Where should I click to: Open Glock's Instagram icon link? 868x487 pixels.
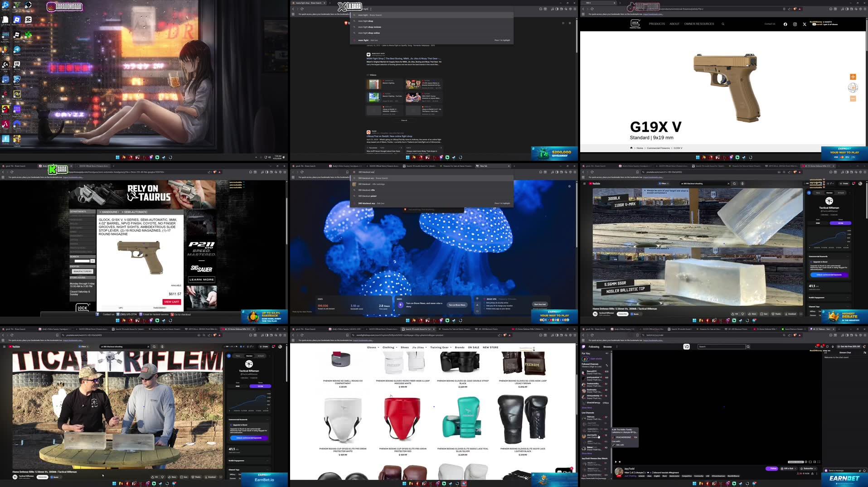coord(795,24)
